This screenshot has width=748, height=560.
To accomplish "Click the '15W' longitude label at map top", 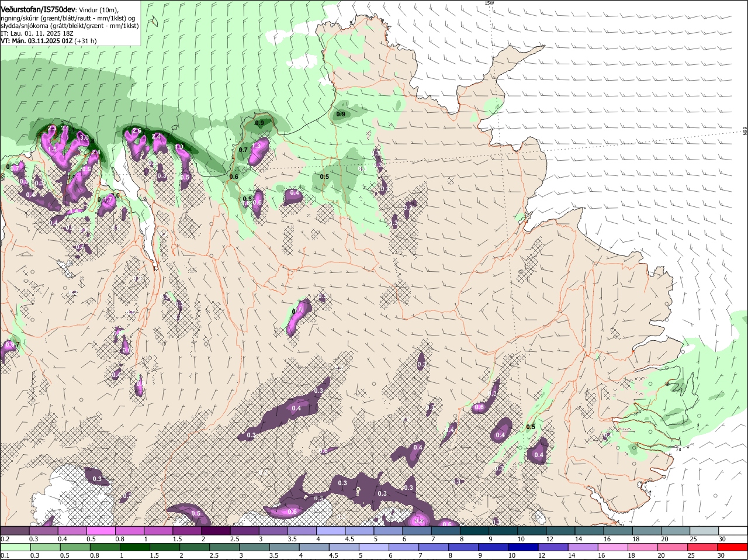I will pyautogui.click(x=489, y=3).
